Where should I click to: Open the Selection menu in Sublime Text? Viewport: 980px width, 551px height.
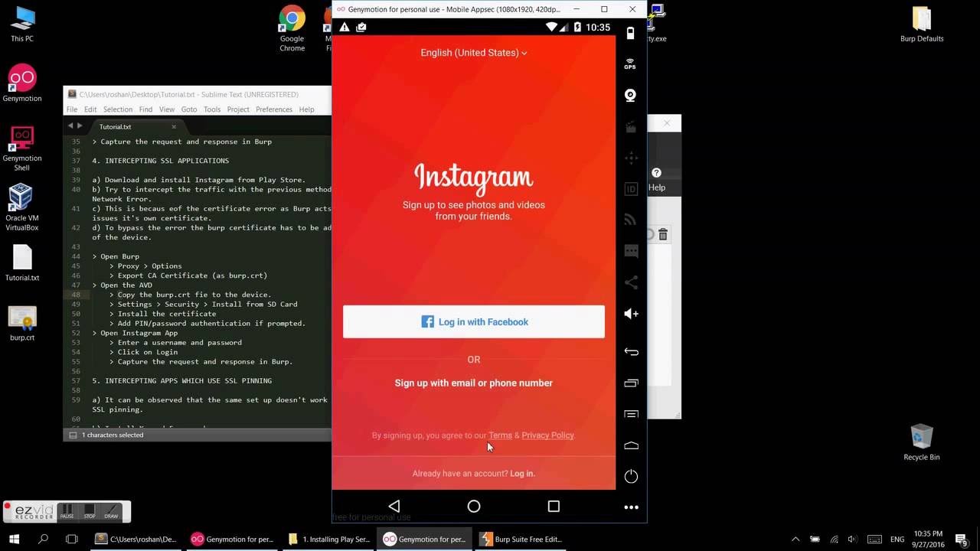point(118,109)
